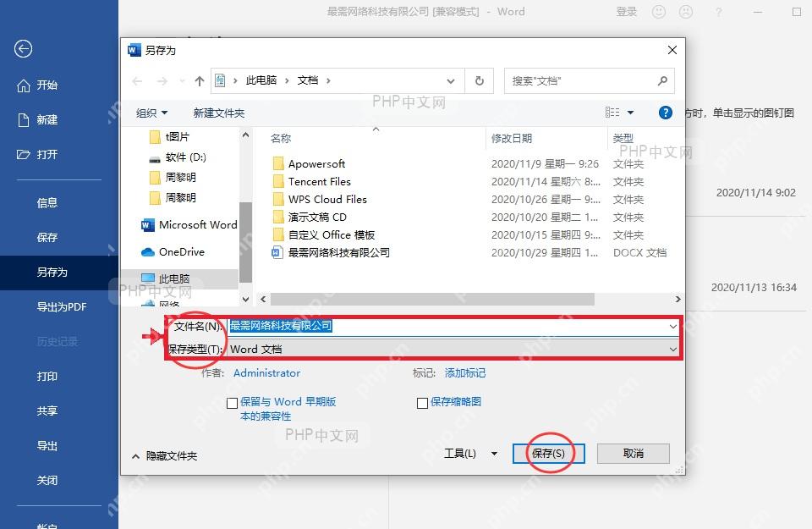
Task: Open 保存类型 Word 文档 combo box
Action: [x=453, y=350]
